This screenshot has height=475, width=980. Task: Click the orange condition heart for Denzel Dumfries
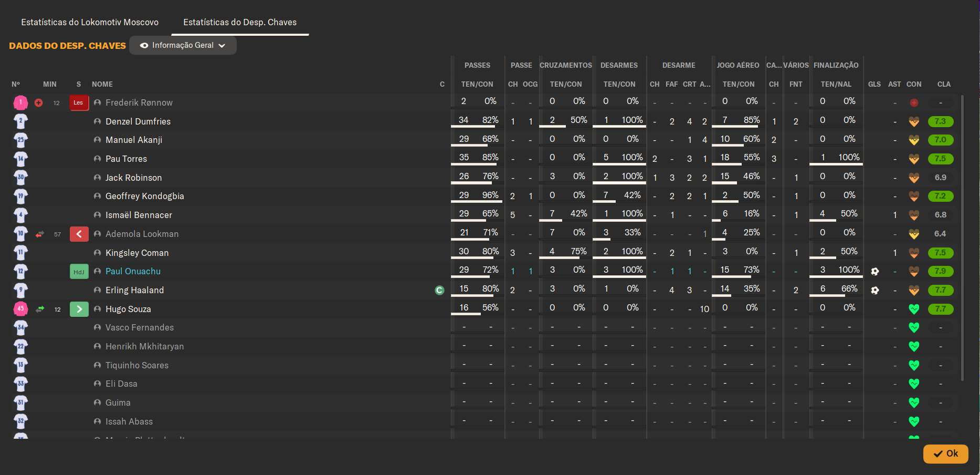(x=914, y=121)
